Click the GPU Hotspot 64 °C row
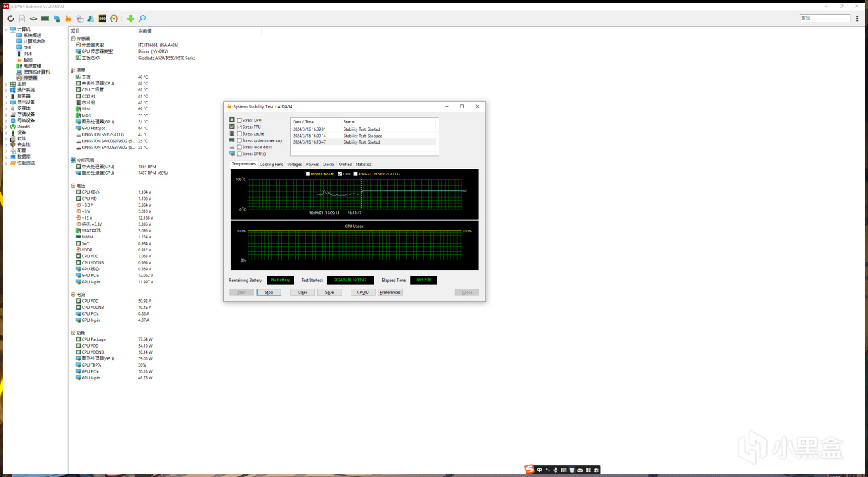This screenshot has width=868, height=477. point(113,128)
